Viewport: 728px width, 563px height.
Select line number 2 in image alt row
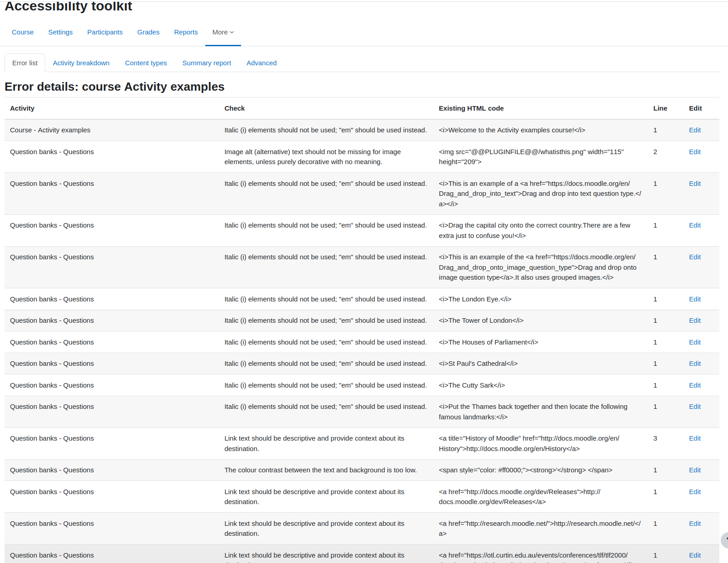click(655, 152)
